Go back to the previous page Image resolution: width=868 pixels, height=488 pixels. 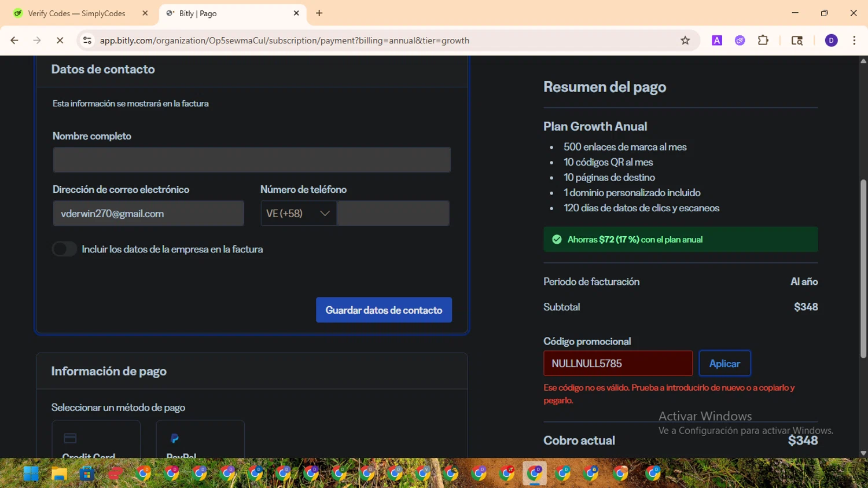click(x=14, y=41)
